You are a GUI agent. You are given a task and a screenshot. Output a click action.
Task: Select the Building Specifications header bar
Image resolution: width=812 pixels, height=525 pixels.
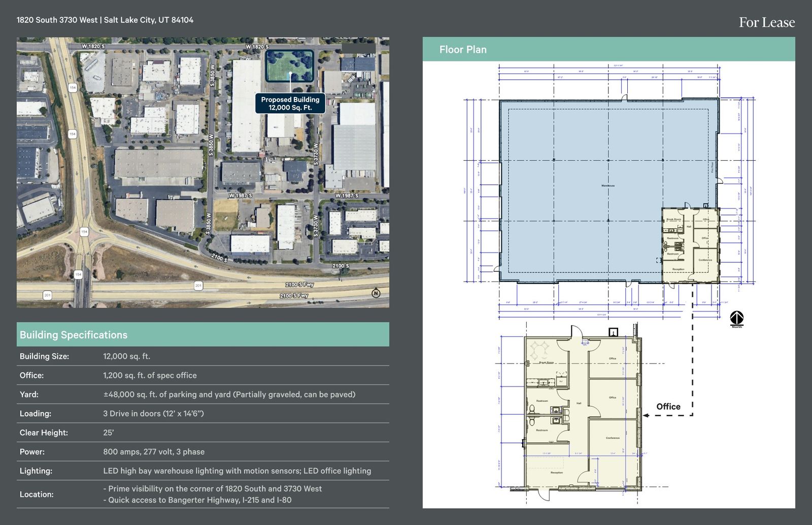(202, 335)
